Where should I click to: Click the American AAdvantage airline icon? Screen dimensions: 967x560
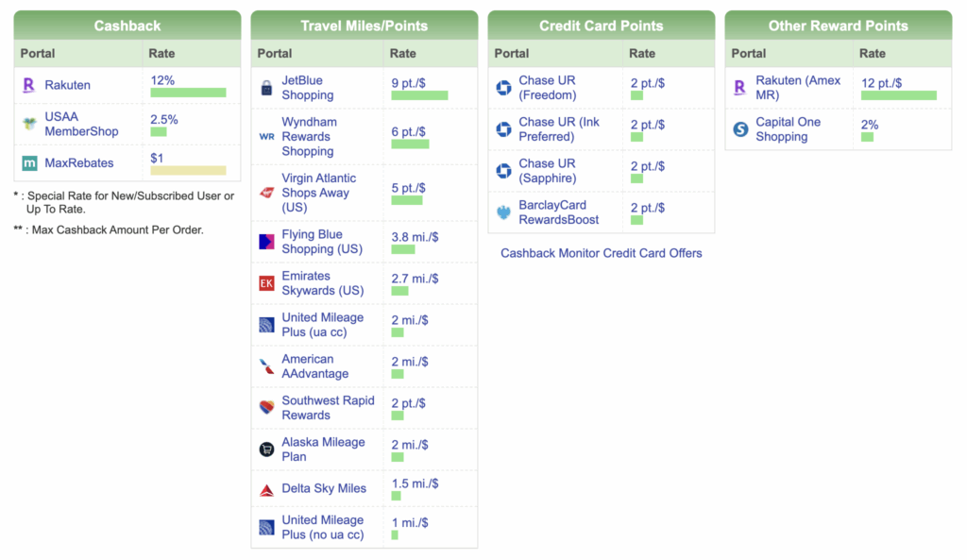tap(264, 365)
